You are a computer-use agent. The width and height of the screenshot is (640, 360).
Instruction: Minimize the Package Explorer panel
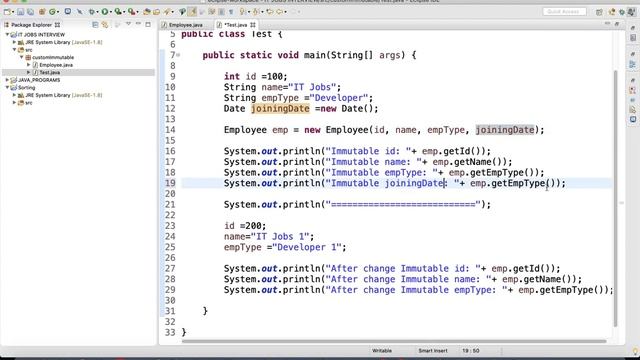click(x=138, y=24)
